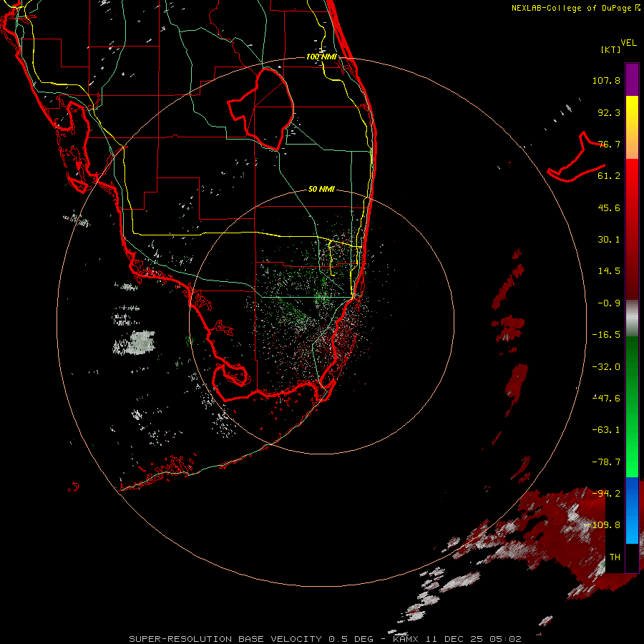Screen dimensions: 644x644
Task: Click the VEL legend title
Action: tap(628, 43)
